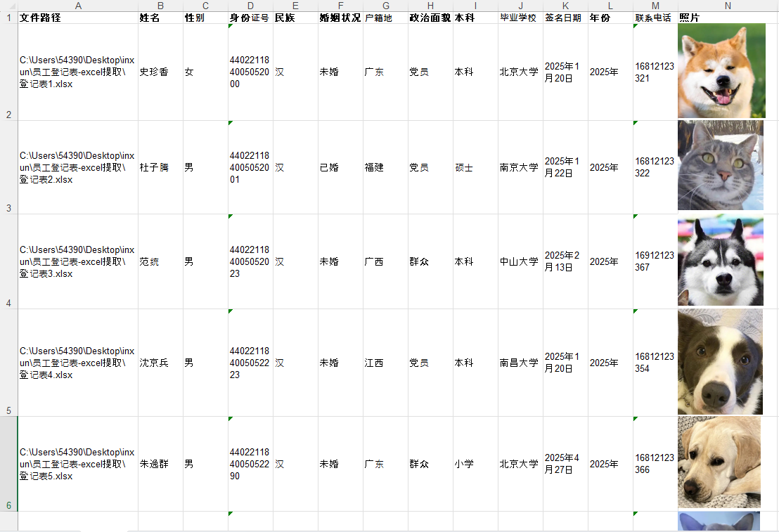Select the brown-and-white dog photo thumbnail
779x532 pixels.
[x=720, y=362]
